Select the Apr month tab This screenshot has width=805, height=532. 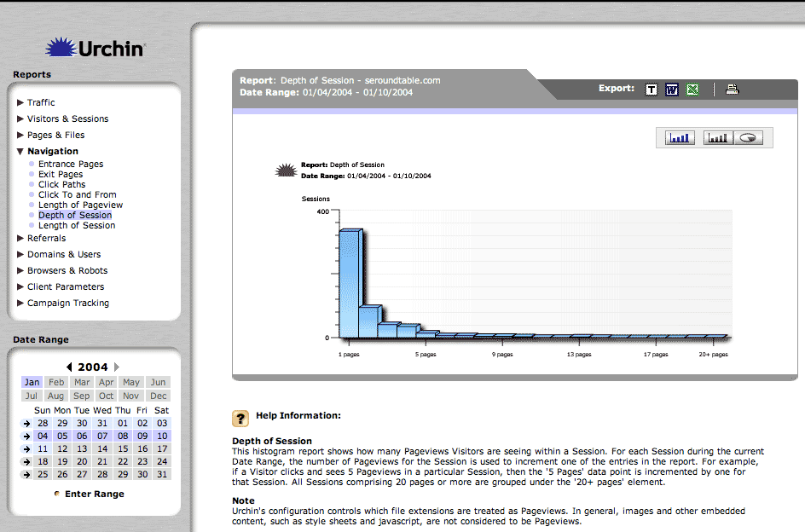coord(107,382)
